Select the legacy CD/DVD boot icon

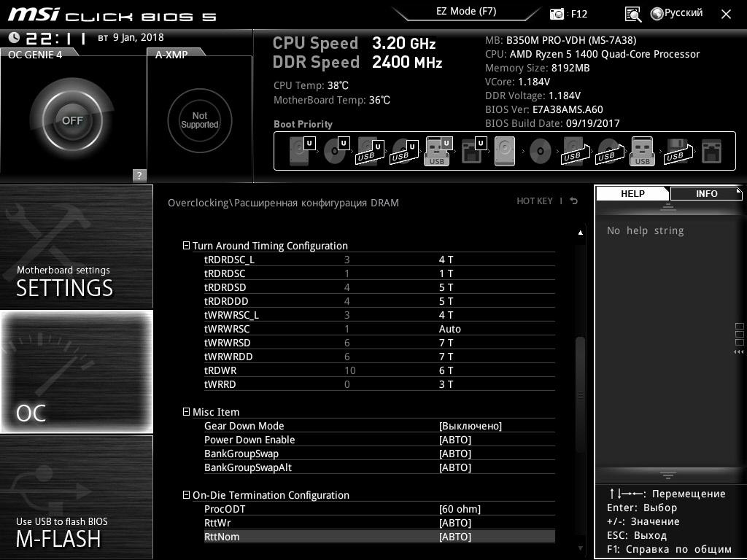pos(540,151)
